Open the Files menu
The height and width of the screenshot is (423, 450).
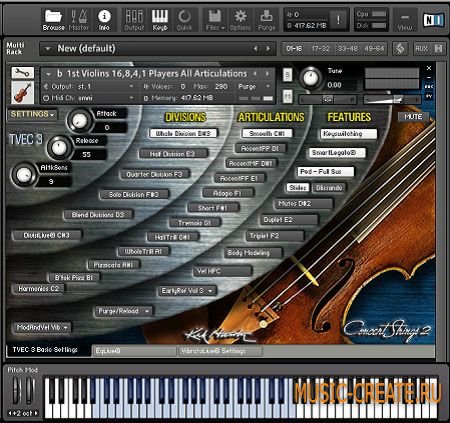pos(215,21)
